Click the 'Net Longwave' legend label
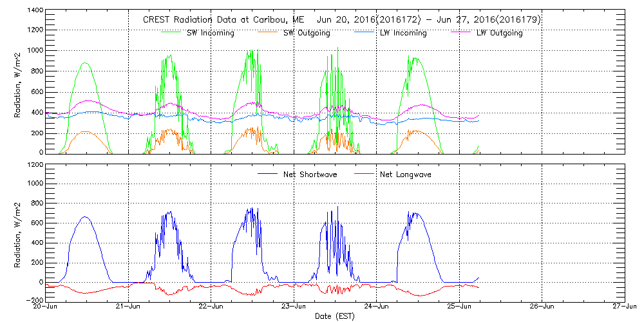The width and height of the screenshot is (644, 322). tap(404, 175)
